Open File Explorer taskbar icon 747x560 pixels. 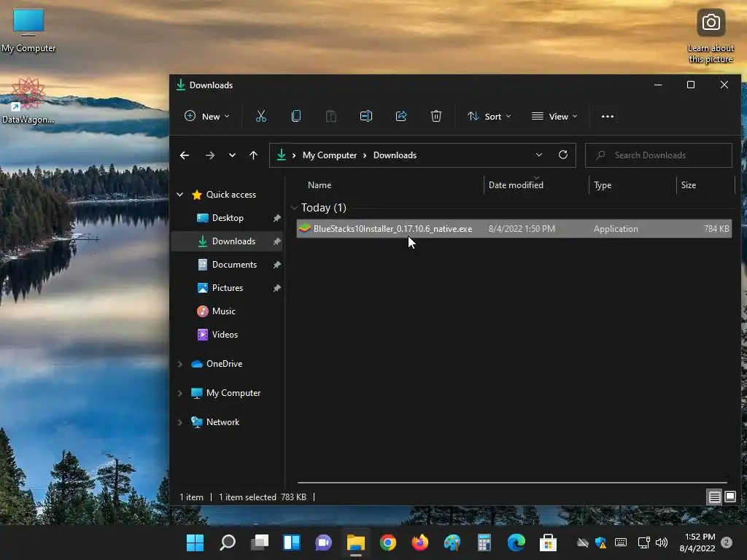point(356,542)
